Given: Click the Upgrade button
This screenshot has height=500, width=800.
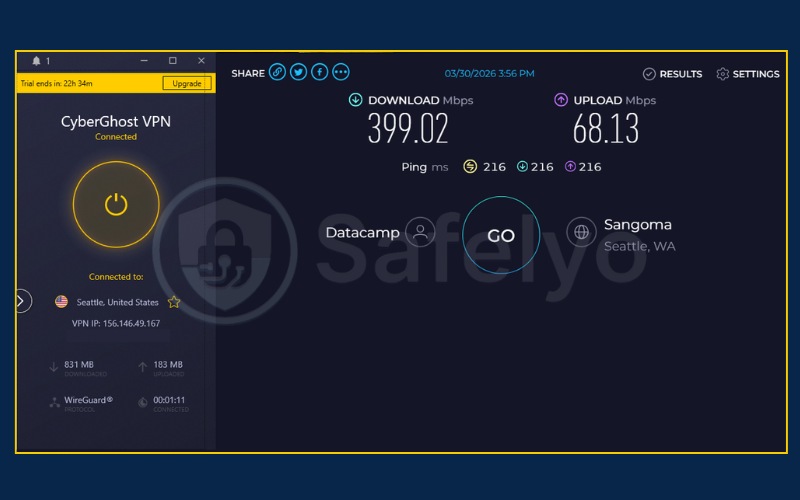Looking at the screenshot, I should tap(187, 83).
